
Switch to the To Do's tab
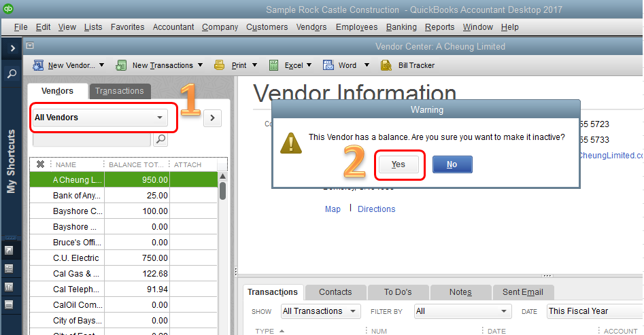click(x=398, y=292)
